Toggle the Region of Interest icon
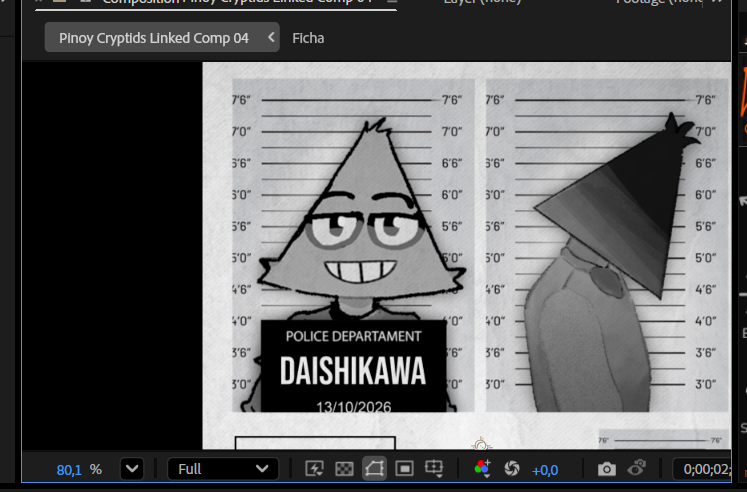The height and width of the screenshot is (492, 747). [x=404, y=469]
